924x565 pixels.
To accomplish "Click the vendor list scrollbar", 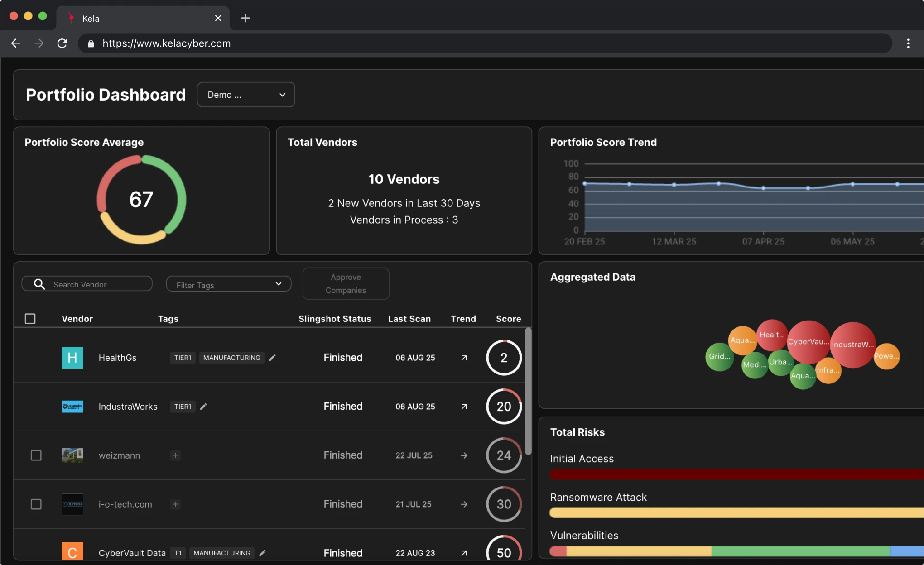I will click(528, 392).
